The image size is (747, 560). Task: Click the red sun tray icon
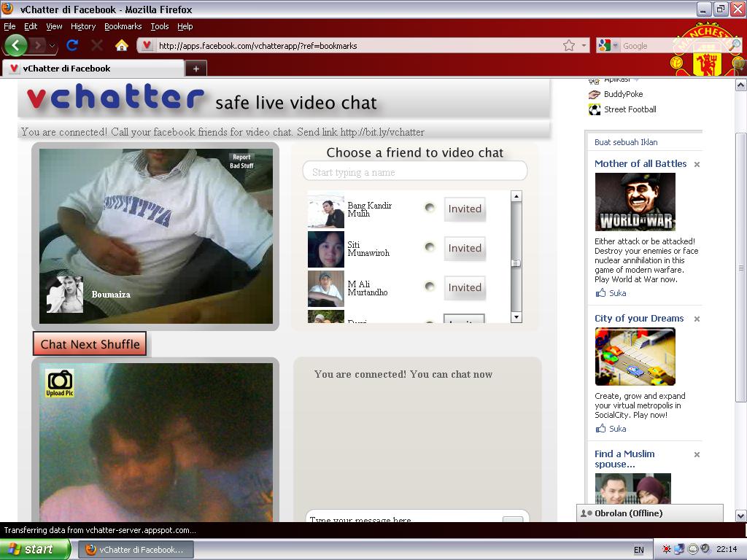coord(667,549)
